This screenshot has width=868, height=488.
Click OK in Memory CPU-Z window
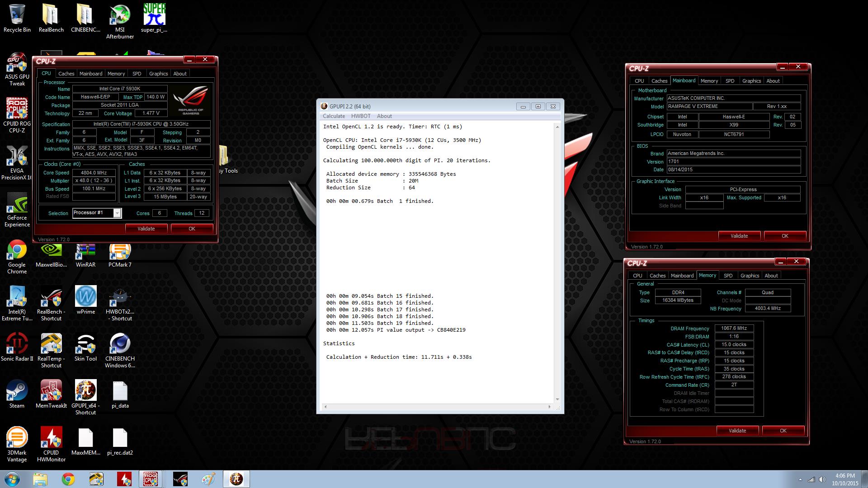[783, 431]
